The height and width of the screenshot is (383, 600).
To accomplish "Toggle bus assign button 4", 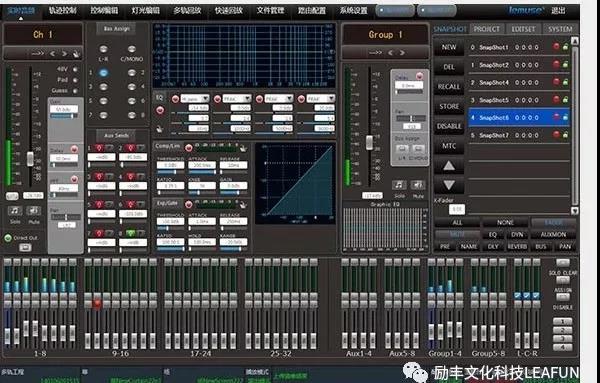I will coord(132,87).
